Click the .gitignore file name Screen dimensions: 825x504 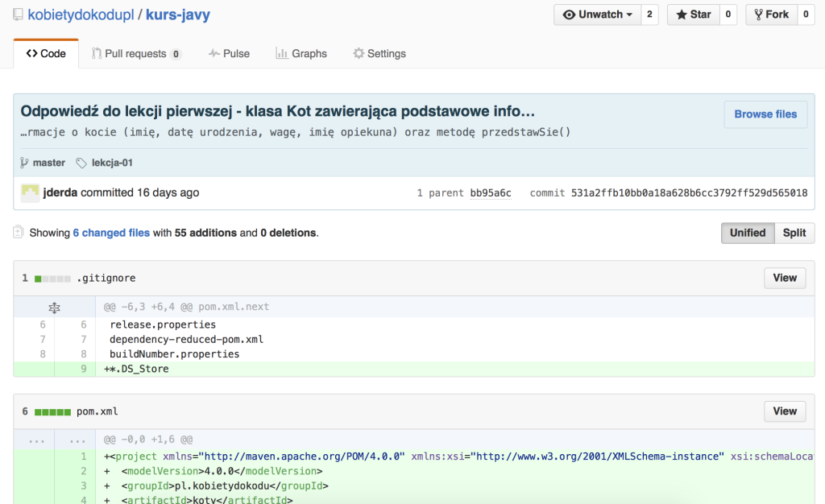tap(106, 278)
